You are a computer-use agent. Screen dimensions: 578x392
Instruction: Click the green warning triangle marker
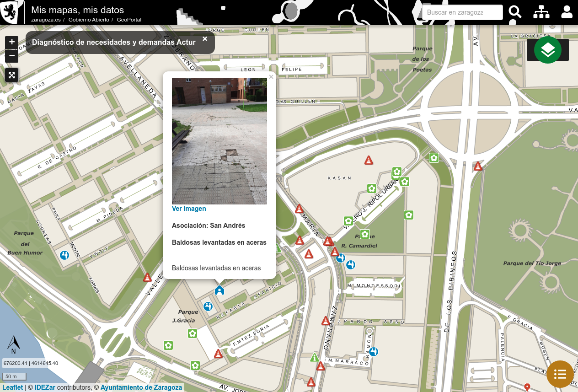click(314, 357)
